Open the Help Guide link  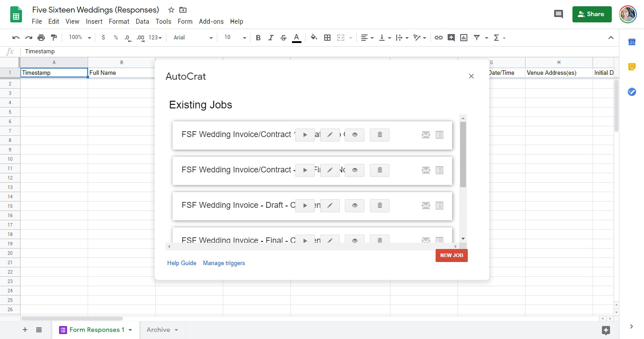(182, 263)
